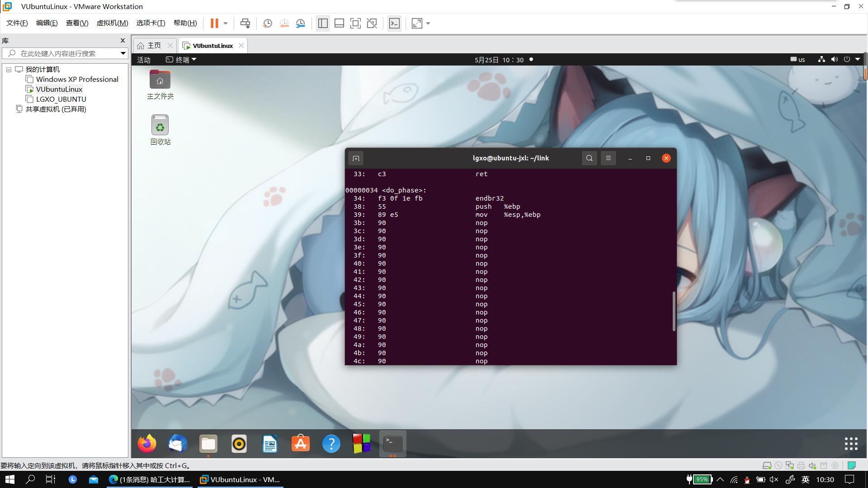Show applications grid in the dock
This screenshot has height=488, width=868.
pos(851,444)
